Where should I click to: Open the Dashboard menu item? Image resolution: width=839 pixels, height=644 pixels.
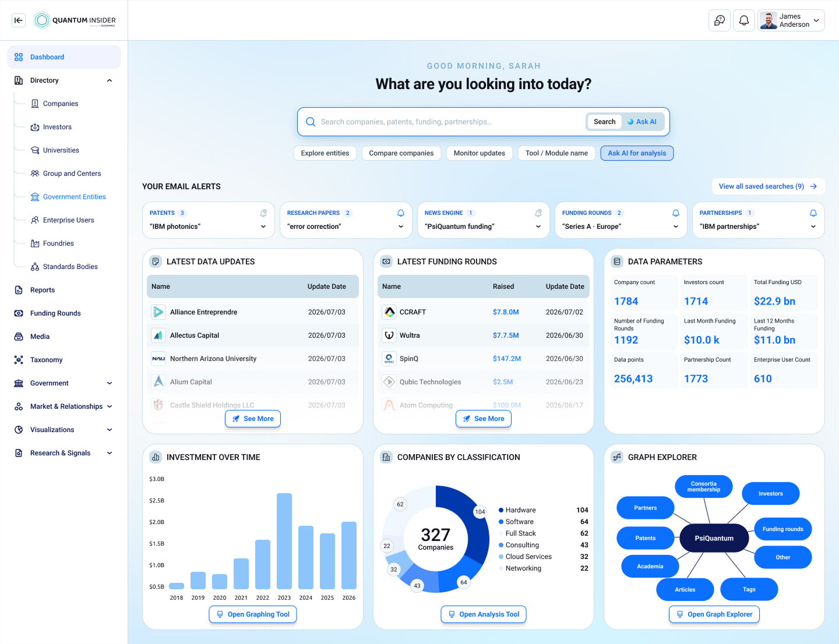(64, 57)
